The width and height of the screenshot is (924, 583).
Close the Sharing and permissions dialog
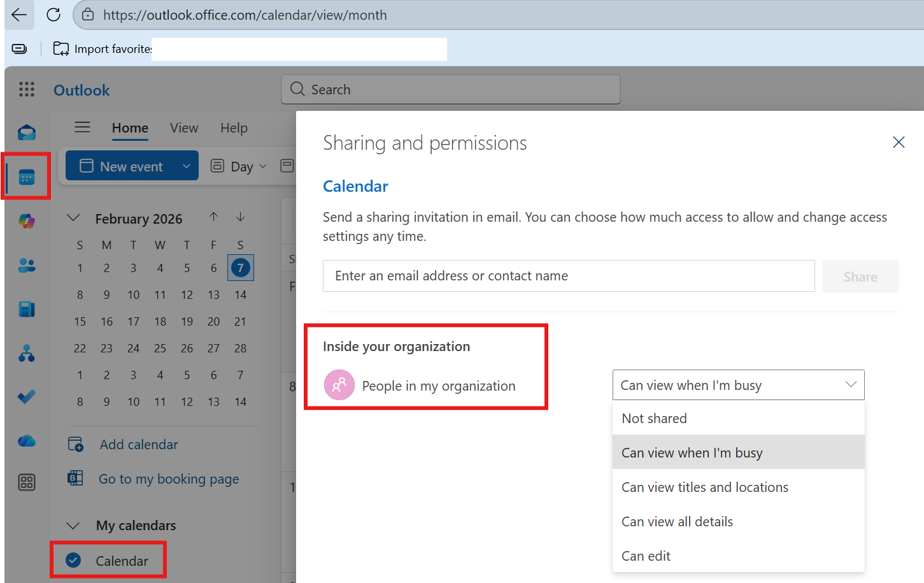point(899,142)
